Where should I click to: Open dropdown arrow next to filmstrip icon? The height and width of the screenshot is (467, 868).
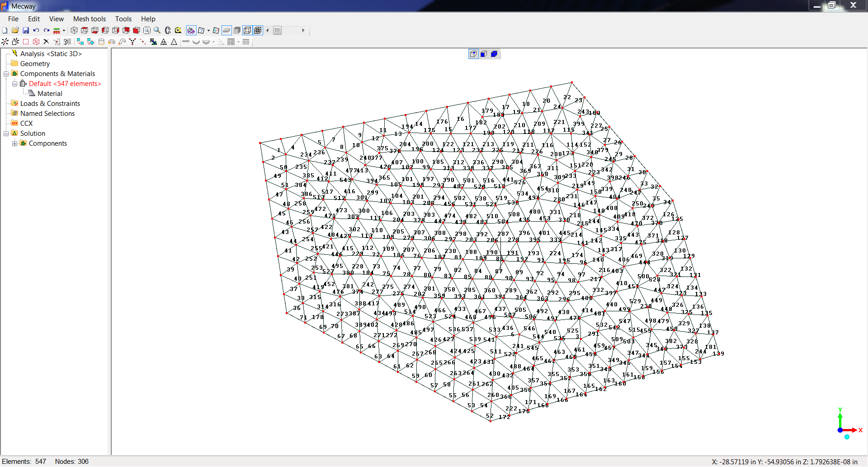pos(238,42)
